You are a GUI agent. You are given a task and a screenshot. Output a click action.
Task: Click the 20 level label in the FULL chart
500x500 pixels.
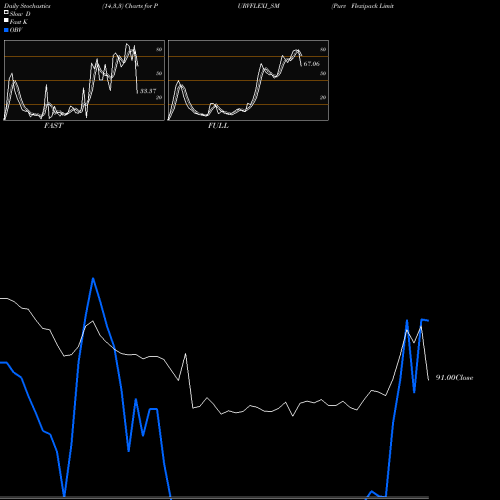coord(323,97)
